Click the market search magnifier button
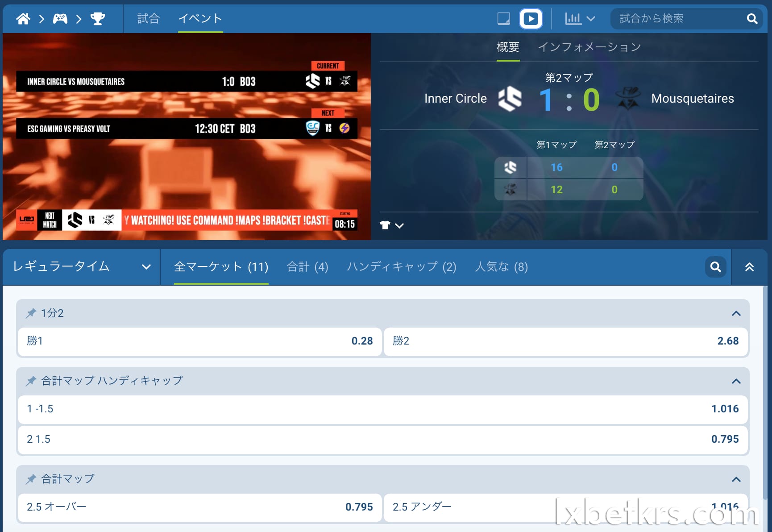This screenshot has height=532, width=772. [716, 267]
